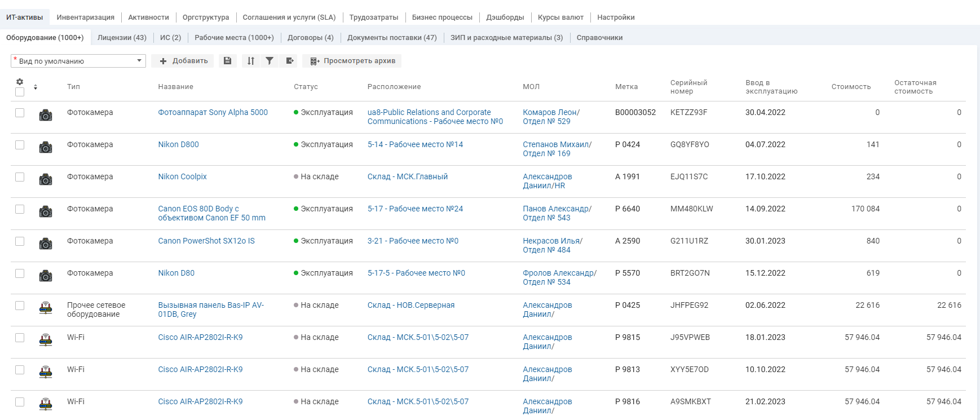Open the Лицензии (43) tab
The height and width of the screenshot is (420, 980).
point(122,38)
